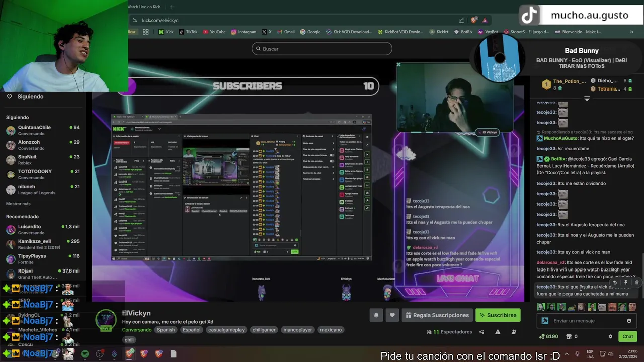Click the 6190 channel points balance
The image size is (644, 362).
click(x=548, y=337)
